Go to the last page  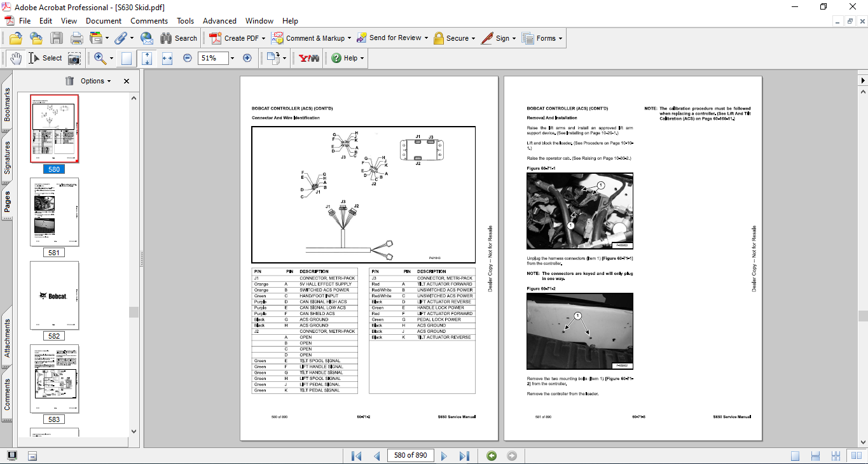pos(464,456)
